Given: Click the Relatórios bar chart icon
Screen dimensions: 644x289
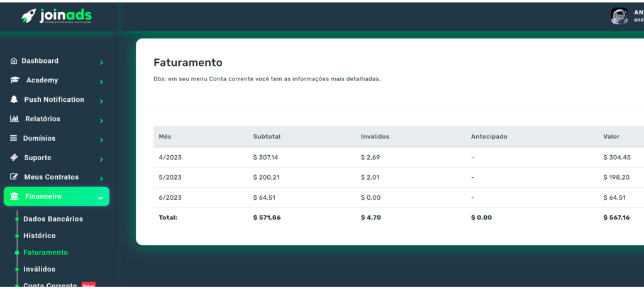Looking at the screenshot, I should tap(14, 119).
